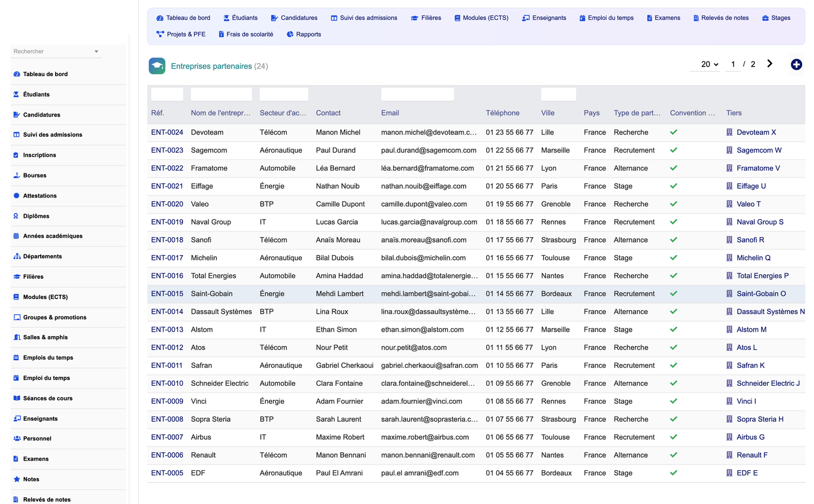
Task: Open Suivi des admissions top tab
Action: pos(364,18)
